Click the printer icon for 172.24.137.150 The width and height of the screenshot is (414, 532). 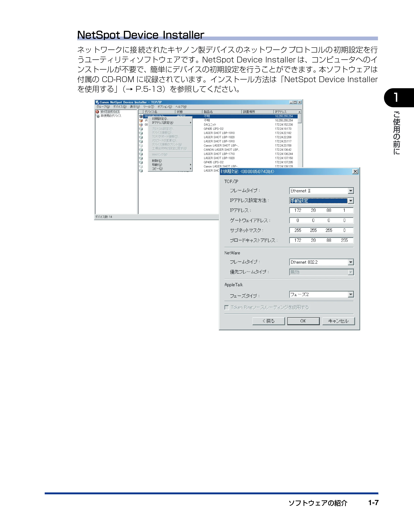point(141,158)
